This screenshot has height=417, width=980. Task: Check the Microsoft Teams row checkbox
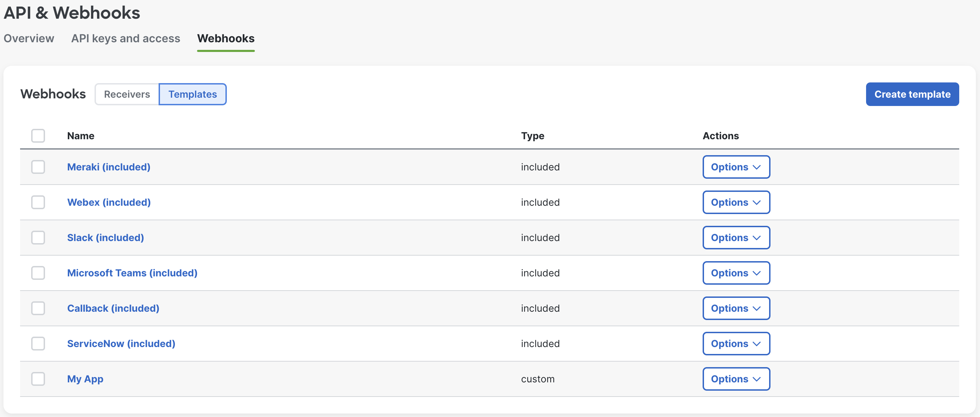click(38, 273)
